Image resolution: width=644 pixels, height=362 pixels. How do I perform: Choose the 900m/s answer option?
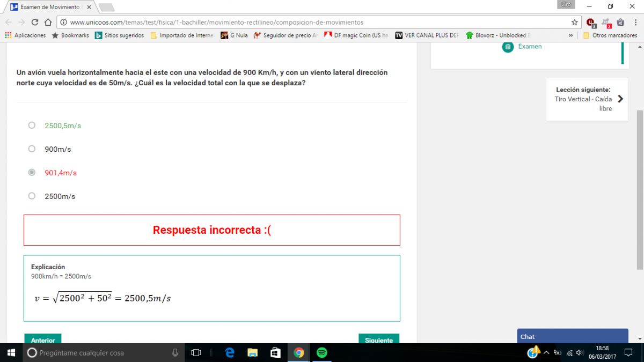32,149
